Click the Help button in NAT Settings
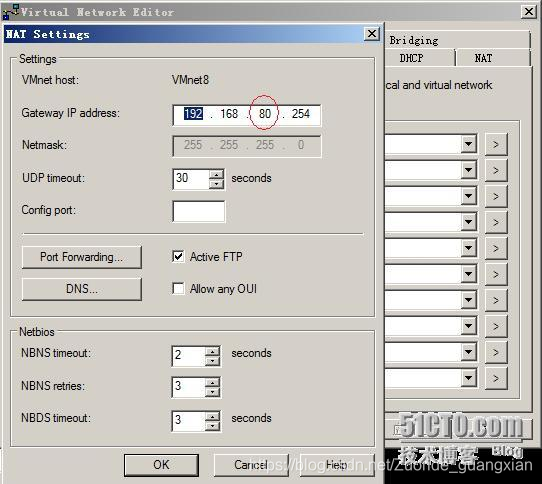 [337, 465]
